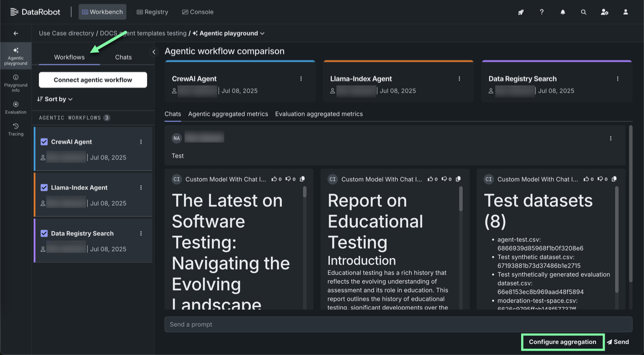Viewport: 644px width, 355px height.
Task: Open the Agentic playground breadcrumb dropdown
Action: pyautogui.click(x=262, y=33)
